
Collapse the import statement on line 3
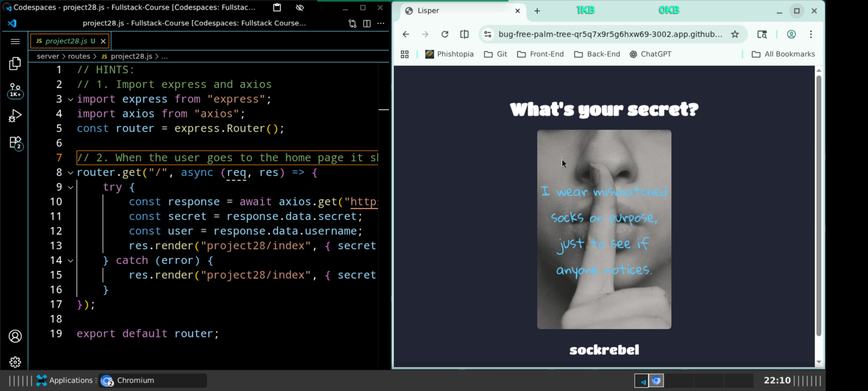click(71, 100)
